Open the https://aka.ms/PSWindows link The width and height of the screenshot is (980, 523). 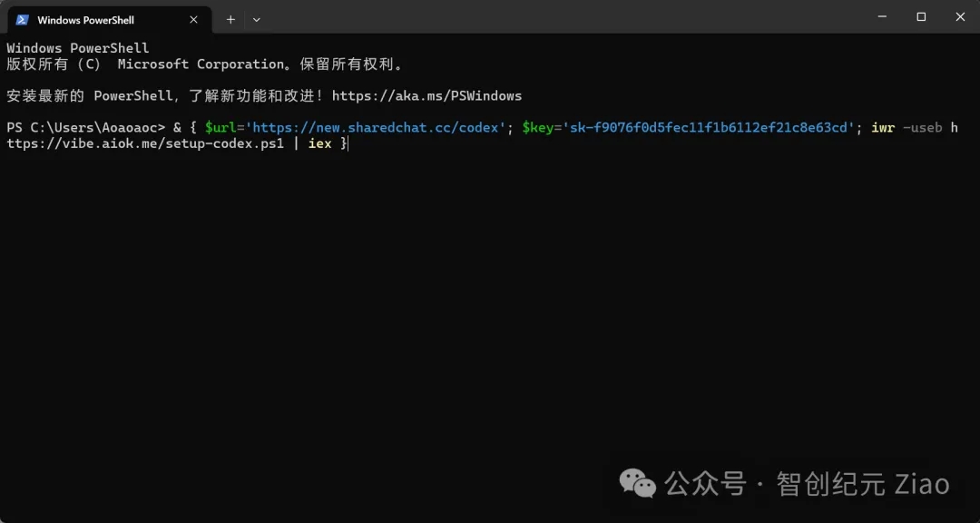point(426,95)
